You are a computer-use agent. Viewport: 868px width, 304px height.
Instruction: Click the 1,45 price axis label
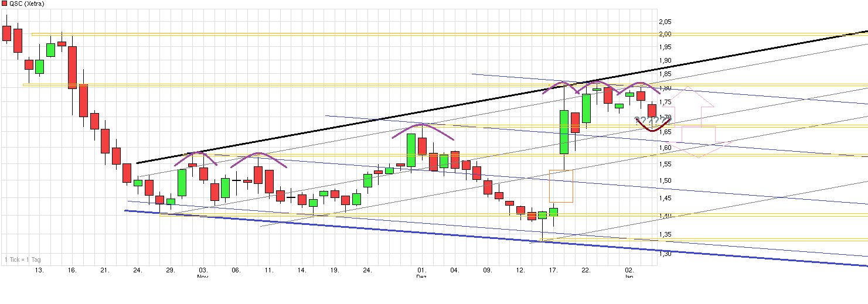(666, 199)
